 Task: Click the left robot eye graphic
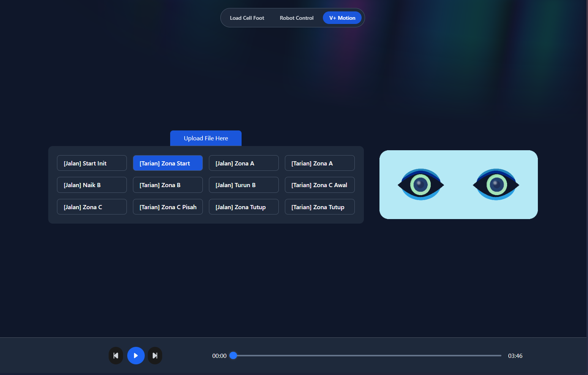click(x=420, y=185)
